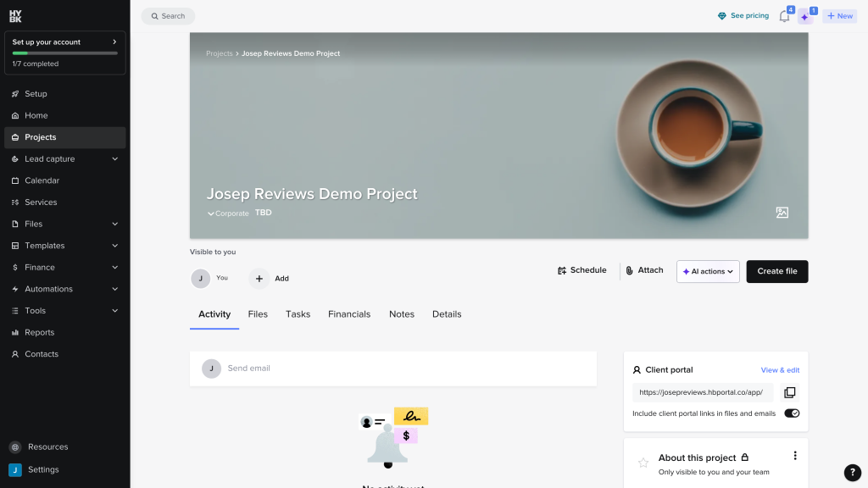Click the HoneyBook logo in the sidebar
Screen dimensions: 868x488
(x=15, y=16)
